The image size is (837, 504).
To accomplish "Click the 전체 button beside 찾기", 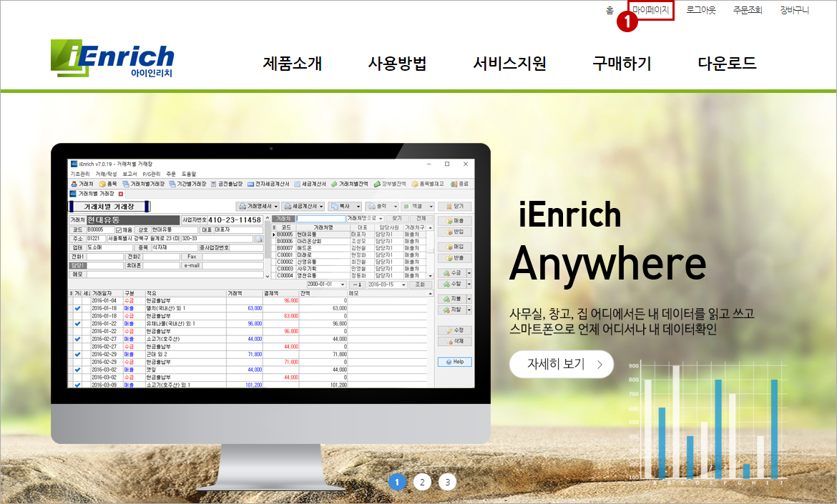I will point(421,219).
